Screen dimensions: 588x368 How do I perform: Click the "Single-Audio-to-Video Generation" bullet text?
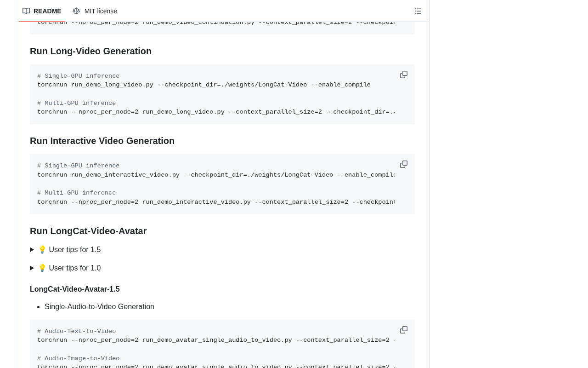99,306
